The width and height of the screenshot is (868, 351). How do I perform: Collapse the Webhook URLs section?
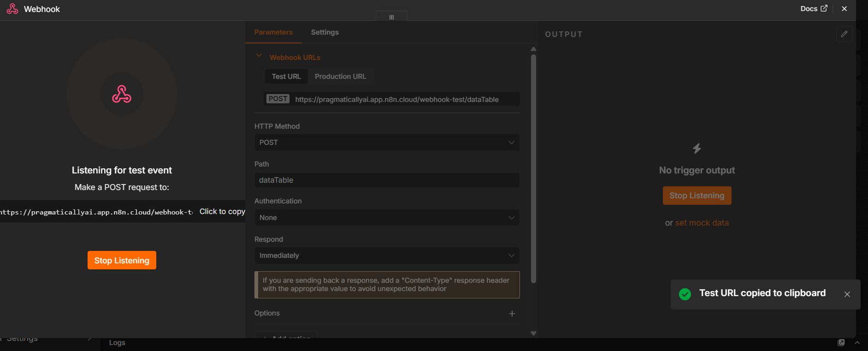click(259, 56)
